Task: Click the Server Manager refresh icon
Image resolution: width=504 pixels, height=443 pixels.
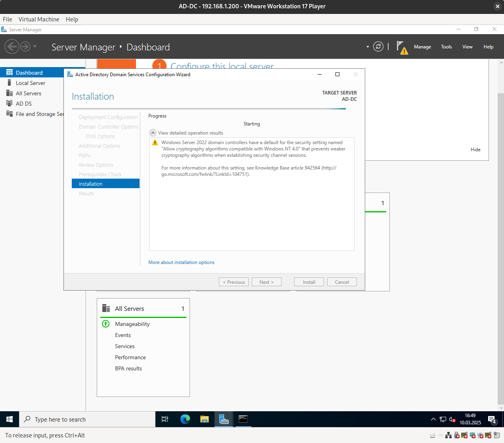Action: 378,47
